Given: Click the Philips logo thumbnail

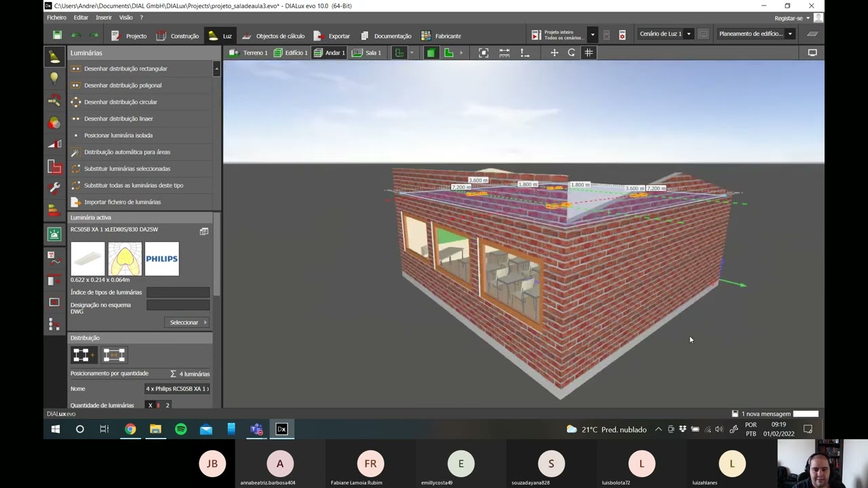Looking at the screenshot, I should pyautogui.click(x=162, y=259).
